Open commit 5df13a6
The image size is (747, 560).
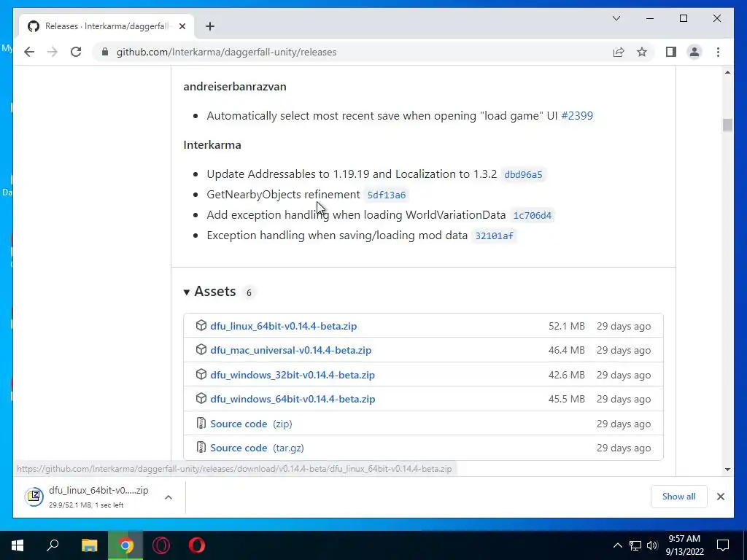click(387, 195)
